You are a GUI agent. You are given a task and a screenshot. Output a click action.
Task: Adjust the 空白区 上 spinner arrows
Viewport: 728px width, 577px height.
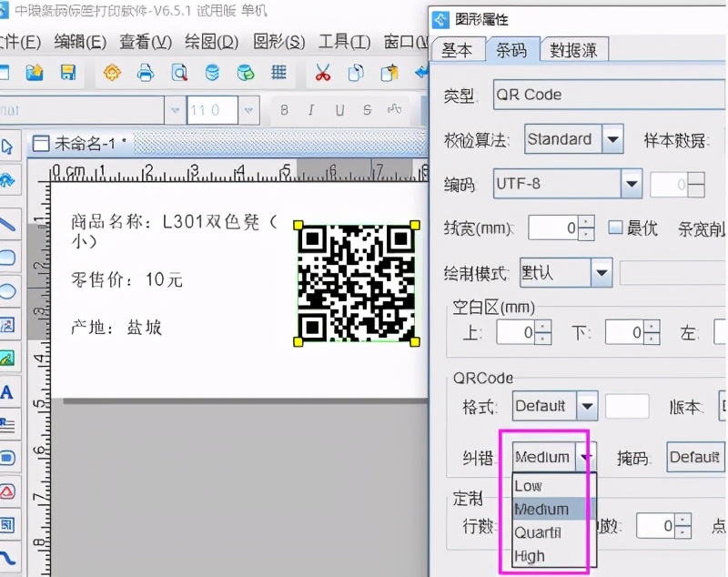click(x=543, y=332)
